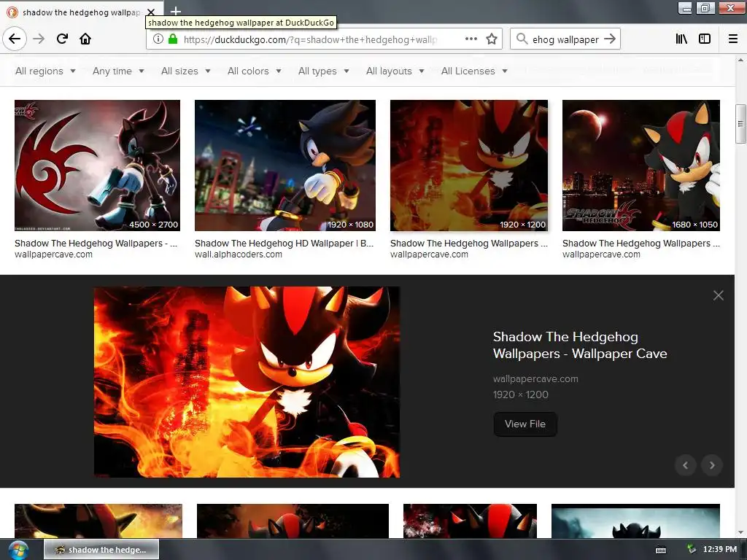Image resolution: width=747 pixels, height=560 pixels.
Task: Expand the Any time filter
Action: (118, 71)
